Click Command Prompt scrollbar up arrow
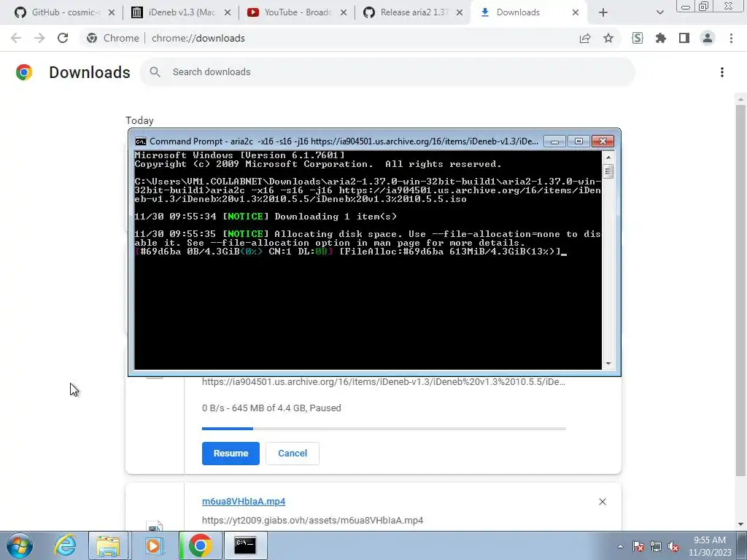 click(x=608, y=157)
